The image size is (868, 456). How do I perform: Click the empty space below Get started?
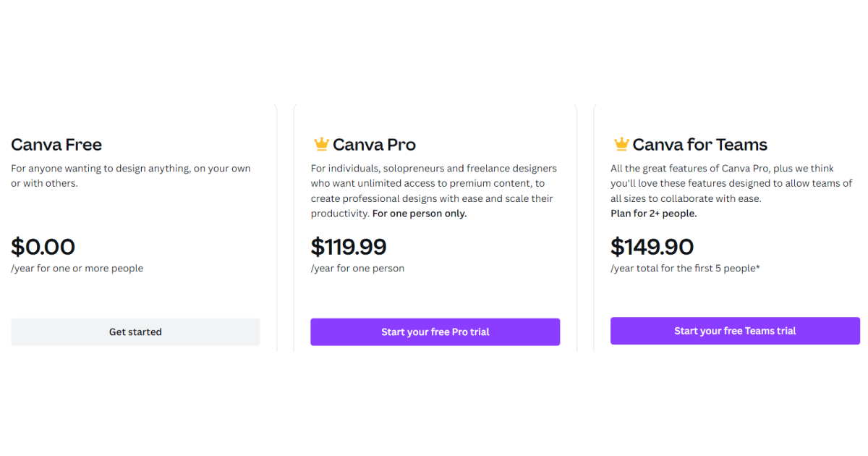[135, 398]
